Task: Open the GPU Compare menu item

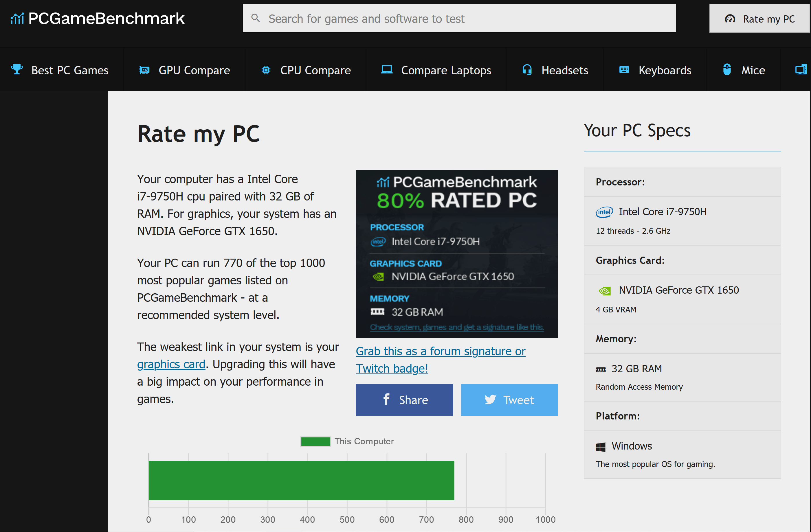Action: [194, 70]
